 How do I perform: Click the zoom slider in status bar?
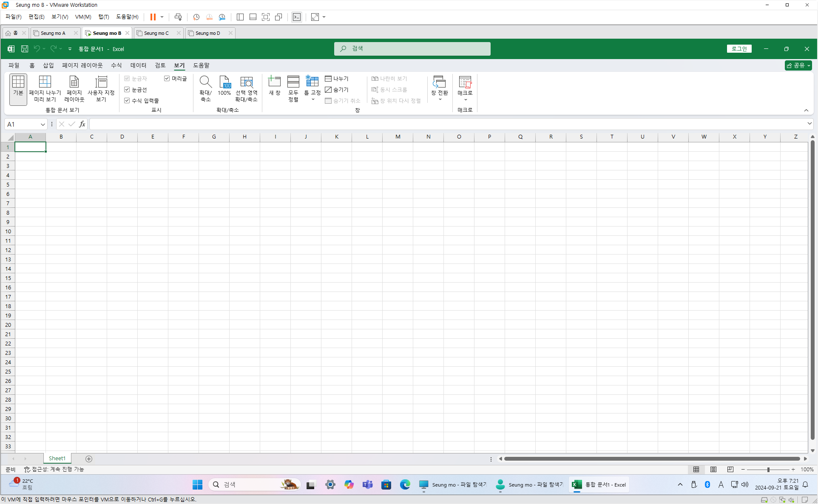coord(768,470)
